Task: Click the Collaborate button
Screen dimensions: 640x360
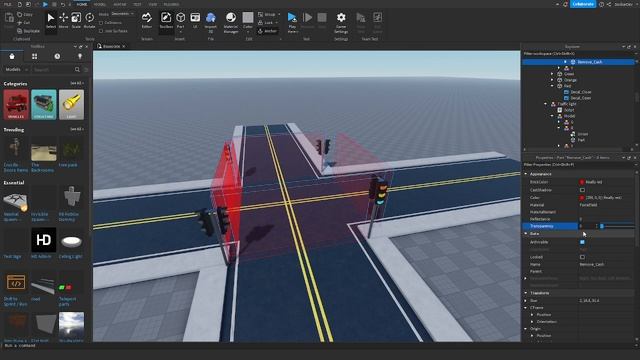Action: point(583,4)
